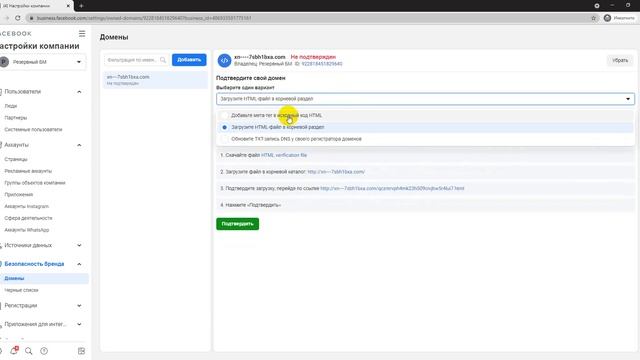The image size is (640, 360).
Task: Open Черные списки in sidebar
Action: pos(21,290)
